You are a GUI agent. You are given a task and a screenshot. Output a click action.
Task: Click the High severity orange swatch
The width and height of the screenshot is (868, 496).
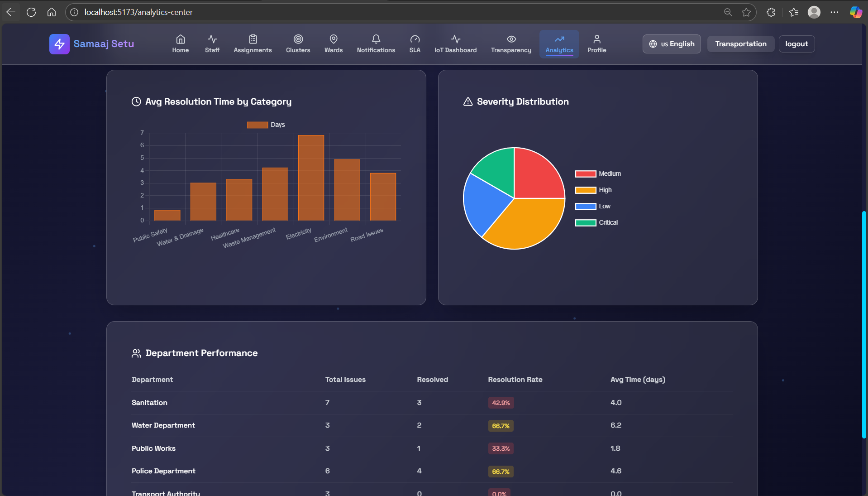tap(585, 190)
